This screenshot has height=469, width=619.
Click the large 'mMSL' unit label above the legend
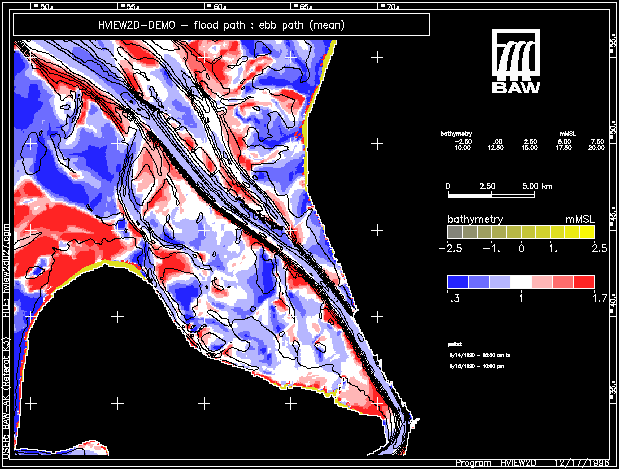click(x=580, y=219)
